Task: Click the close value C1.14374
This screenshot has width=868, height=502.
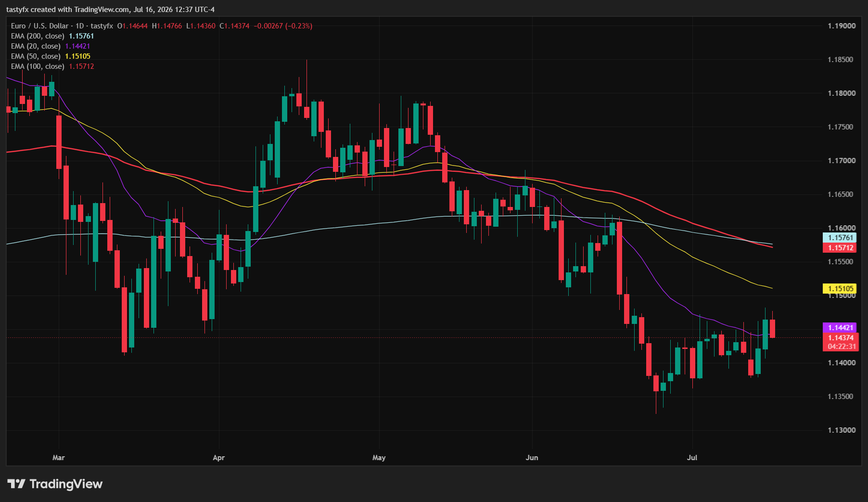Action: [x=235, y=26]
